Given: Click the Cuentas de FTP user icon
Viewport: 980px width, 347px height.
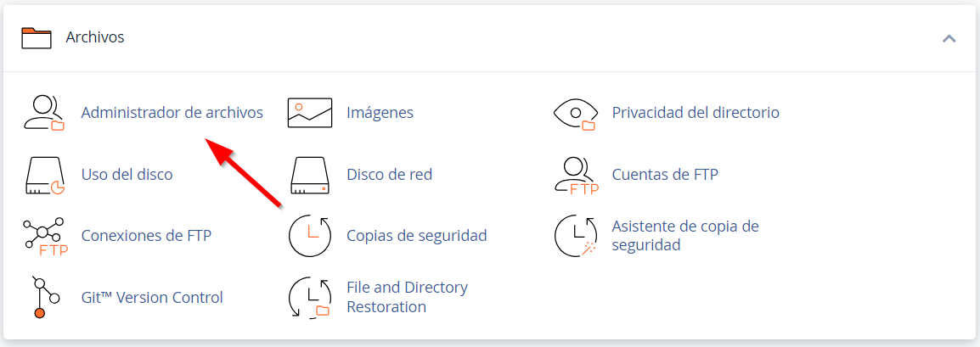Looking at the screenshot, I should pyautogui.click(x=577, y=176).
